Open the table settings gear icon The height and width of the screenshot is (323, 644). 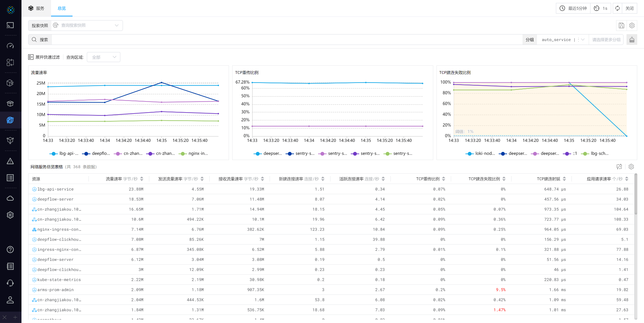pyautogui.click(x=631, y=167)
